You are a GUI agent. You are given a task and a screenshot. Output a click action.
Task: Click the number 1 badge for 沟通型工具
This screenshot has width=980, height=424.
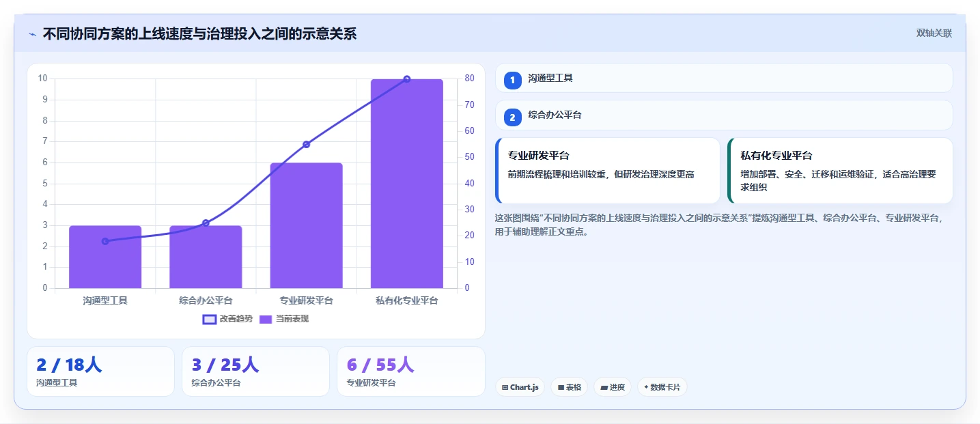(512, 80)
